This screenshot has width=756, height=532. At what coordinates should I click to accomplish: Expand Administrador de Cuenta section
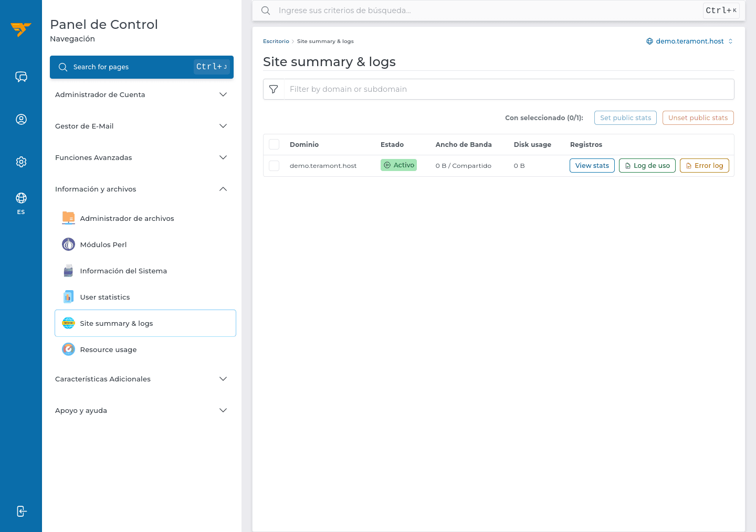(x=142, y=94)
